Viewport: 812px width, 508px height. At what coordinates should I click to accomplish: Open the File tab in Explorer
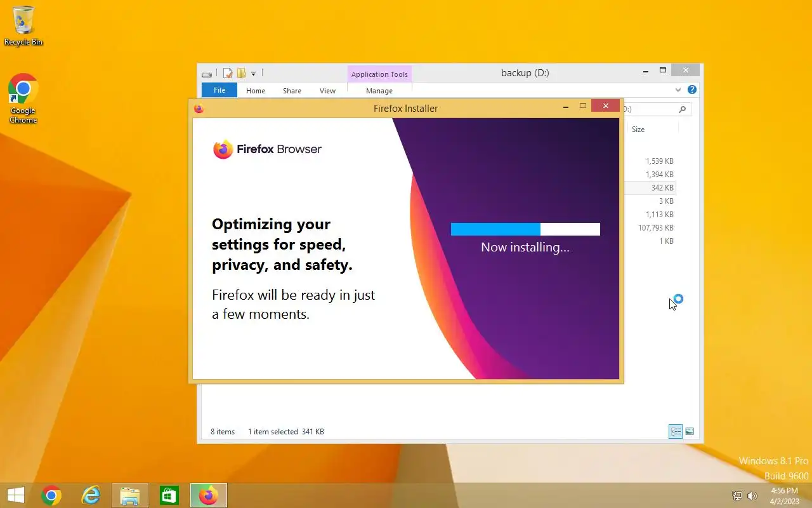pos(219,90)
